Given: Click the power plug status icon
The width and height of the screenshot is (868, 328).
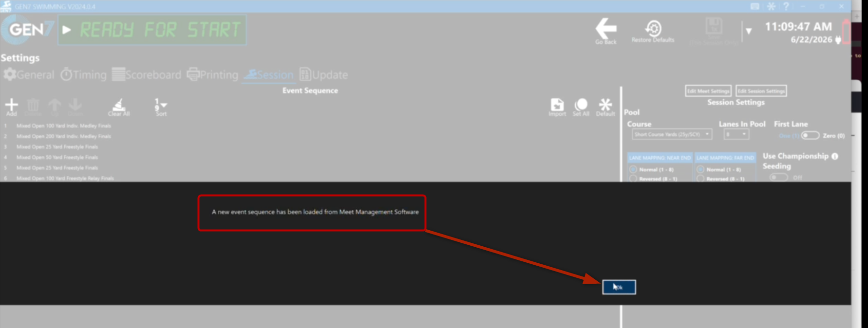Looking at the screenshot, I should click(x=838, y=40).
